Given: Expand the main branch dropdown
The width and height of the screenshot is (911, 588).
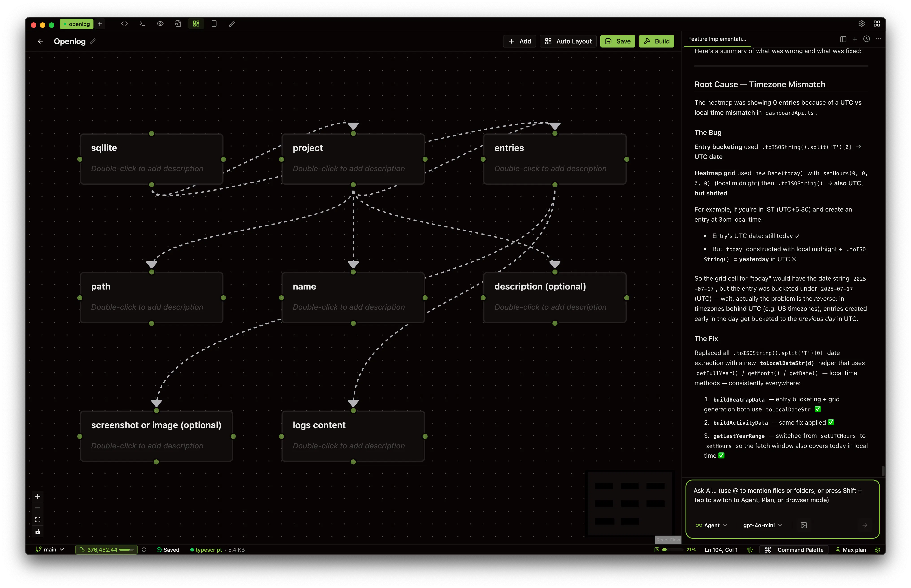Looking at the screenshot, I should click(50, 550).
